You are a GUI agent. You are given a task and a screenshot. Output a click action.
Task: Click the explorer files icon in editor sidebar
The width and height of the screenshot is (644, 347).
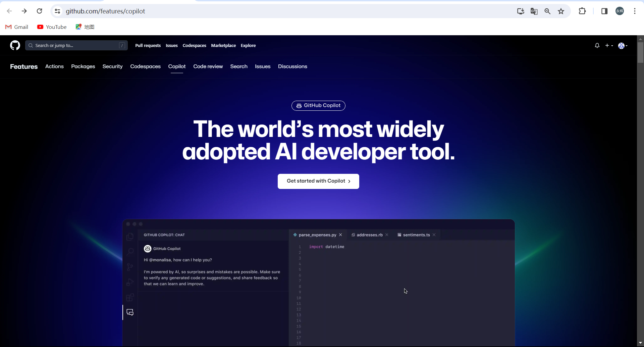pyautogui.click(x=130, y=237)
